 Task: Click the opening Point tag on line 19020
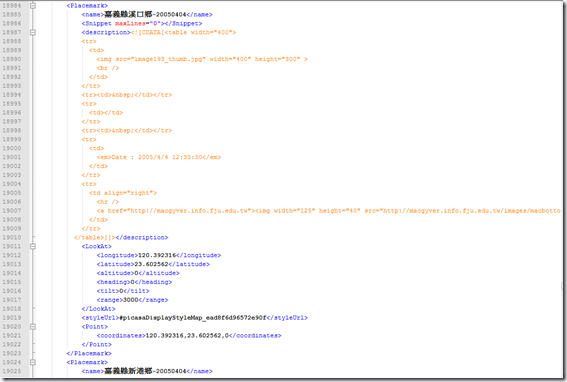95,327
